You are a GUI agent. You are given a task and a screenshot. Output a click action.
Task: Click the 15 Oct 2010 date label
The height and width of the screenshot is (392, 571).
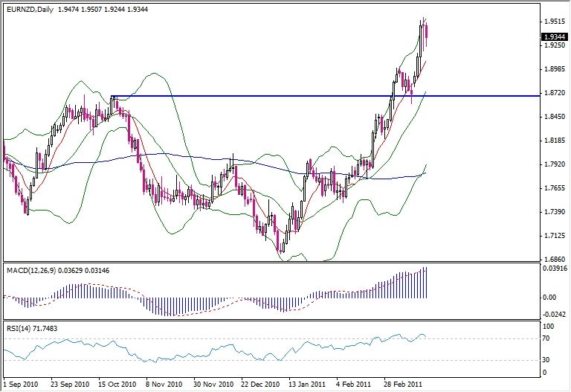pos(117,385)
